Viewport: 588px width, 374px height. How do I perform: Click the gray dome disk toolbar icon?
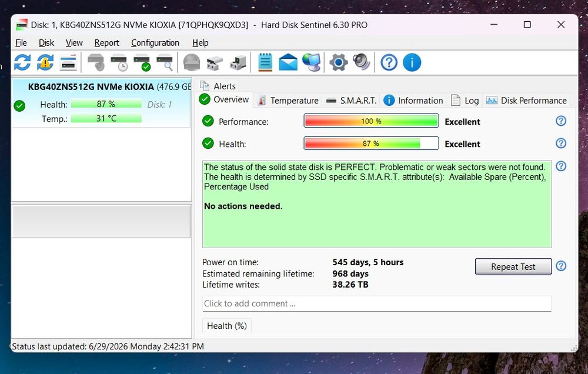pos(192,62)
